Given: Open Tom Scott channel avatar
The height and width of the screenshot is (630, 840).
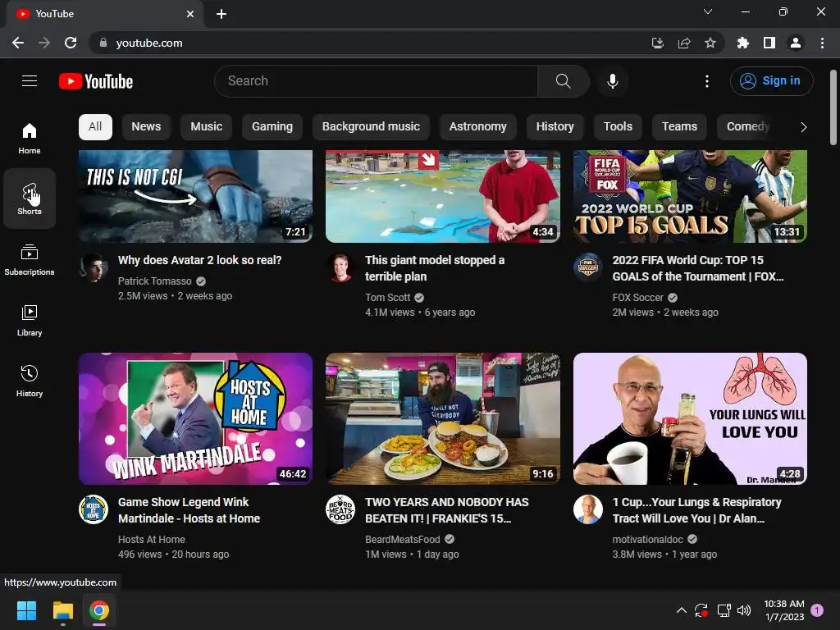Looking at the screenshot, I should (x=340, y=267).
